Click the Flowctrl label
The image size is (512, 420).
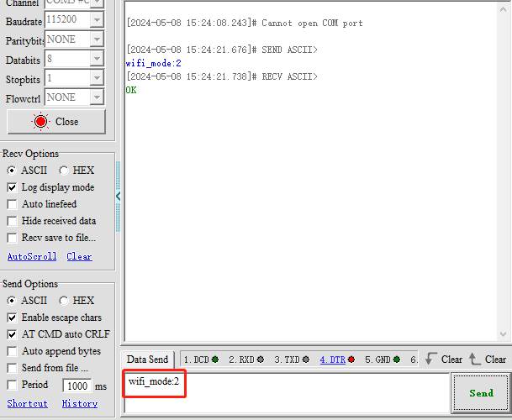[23, 99]
